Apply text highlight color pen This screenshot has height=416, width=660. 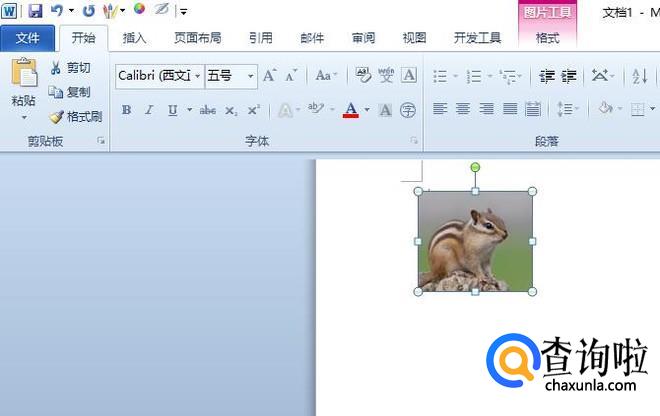[316, 109]
